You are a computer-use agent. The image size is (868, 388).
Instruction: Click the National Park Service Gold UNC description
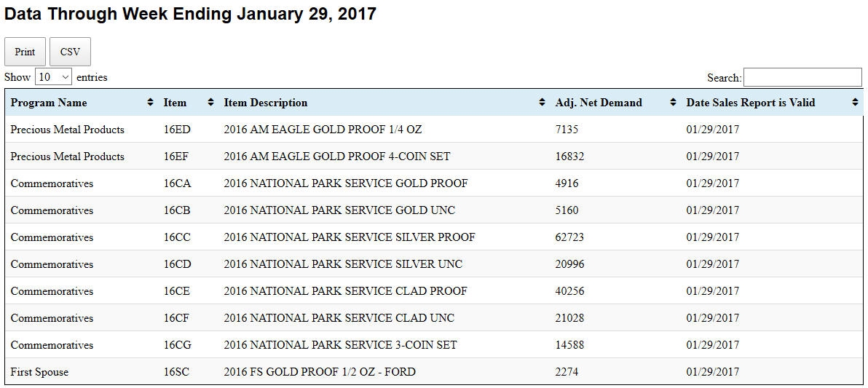tap(339, 210)
